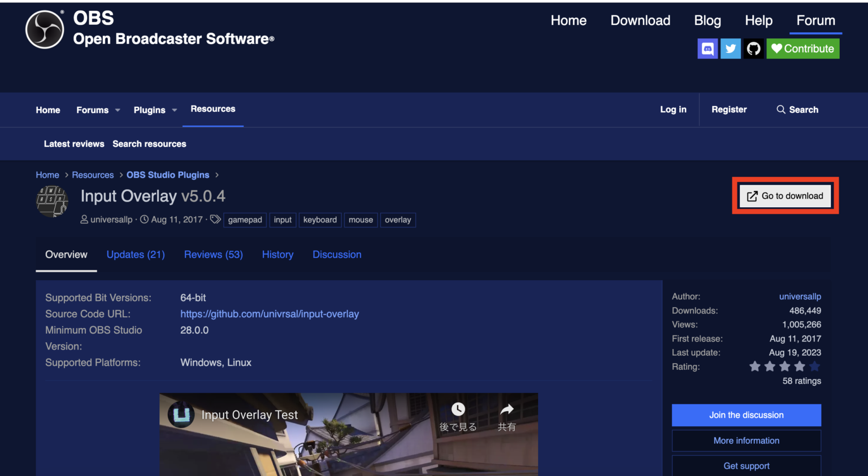
Task: Open the OBS GitHub icon
Action: pyautogui.click(x=753, y=49)
